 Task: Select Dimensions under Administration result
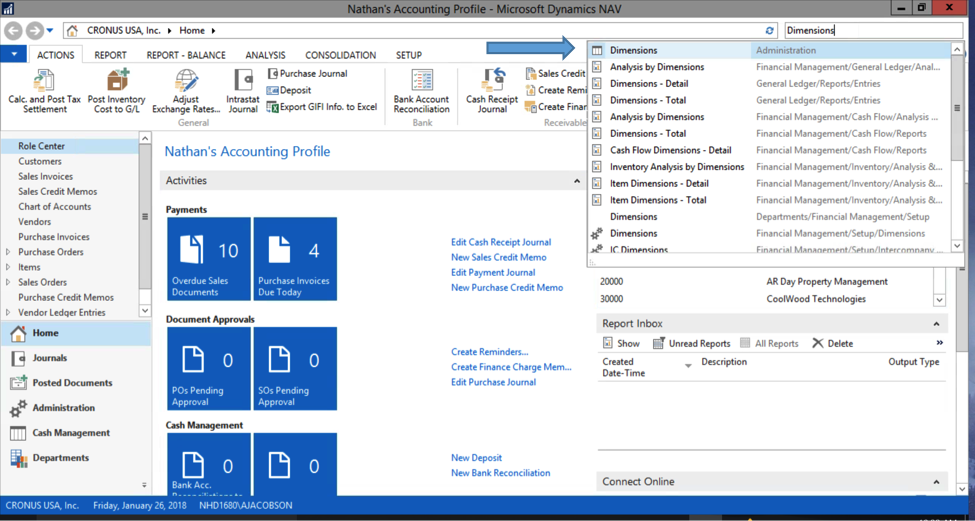pos(769,50)
